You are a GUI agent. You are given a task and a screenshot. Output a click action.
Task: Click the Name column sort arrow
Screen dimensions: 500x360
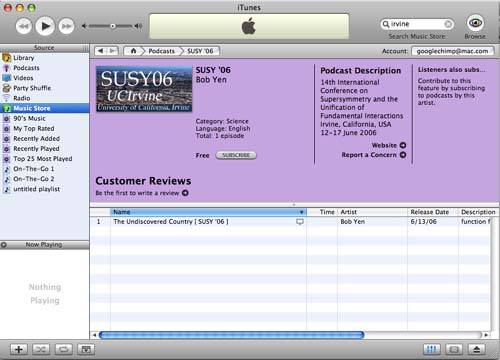click(x=301, y=212)
